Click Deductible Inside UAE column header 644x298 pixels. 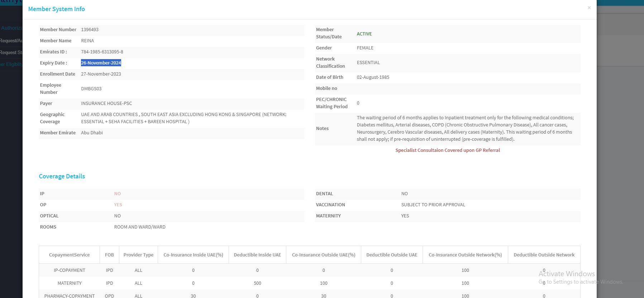click(x=257, y=255)
